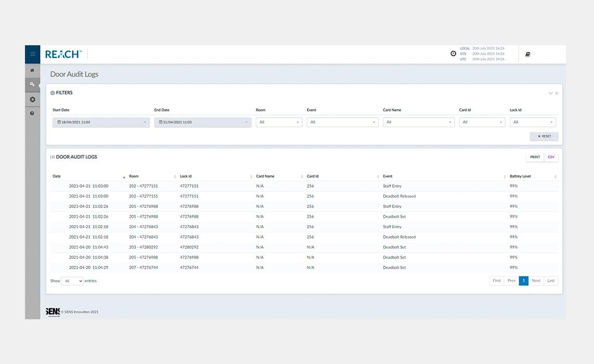This screenshot has width=594, height=364.
Task: Open the Card Name filter dropdown
Action: tap(419, 122)
